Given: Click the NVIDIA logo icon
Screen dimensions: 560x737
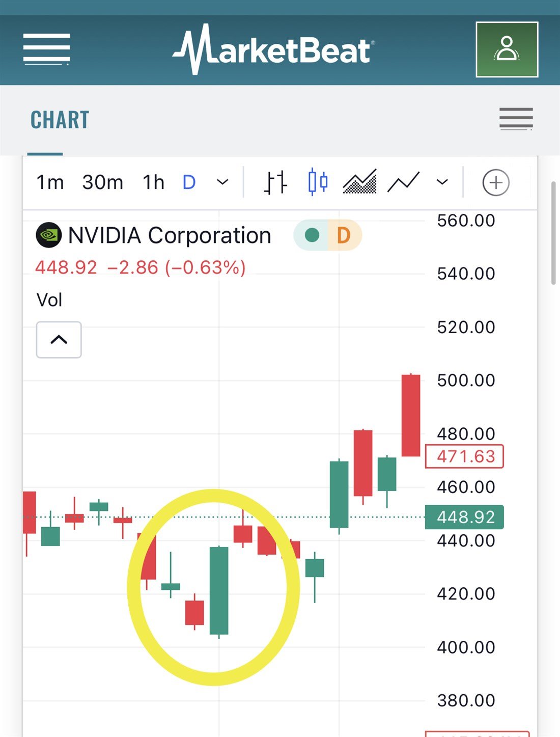Looking at the screenshot, I should click(x=49, y=235).
